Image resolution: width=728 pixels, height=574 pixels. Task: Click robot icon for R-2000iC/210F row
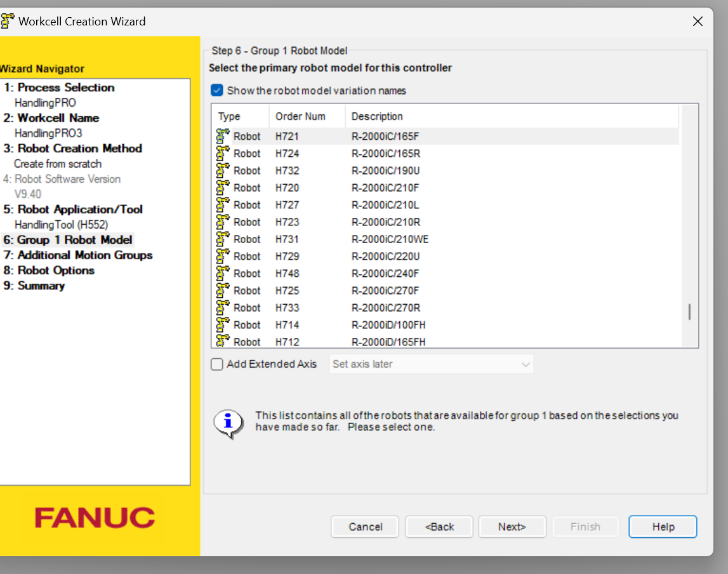point(223,187)
